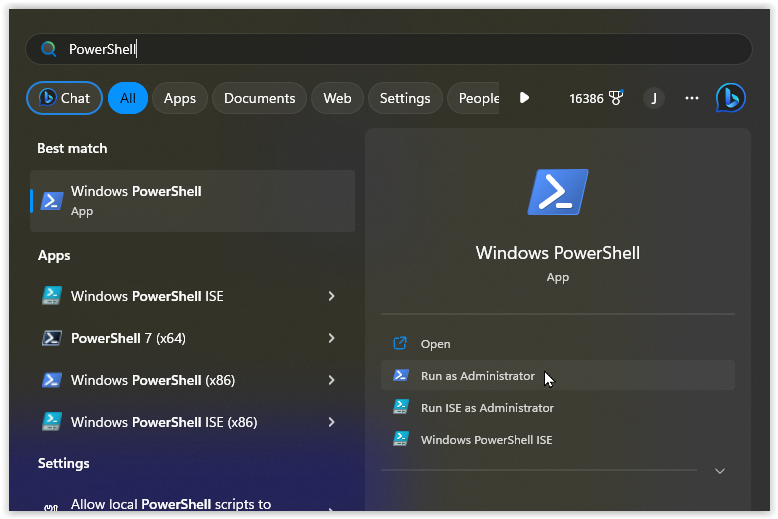Click the Windows PowerShell (x86) app icon

point(52,380)
